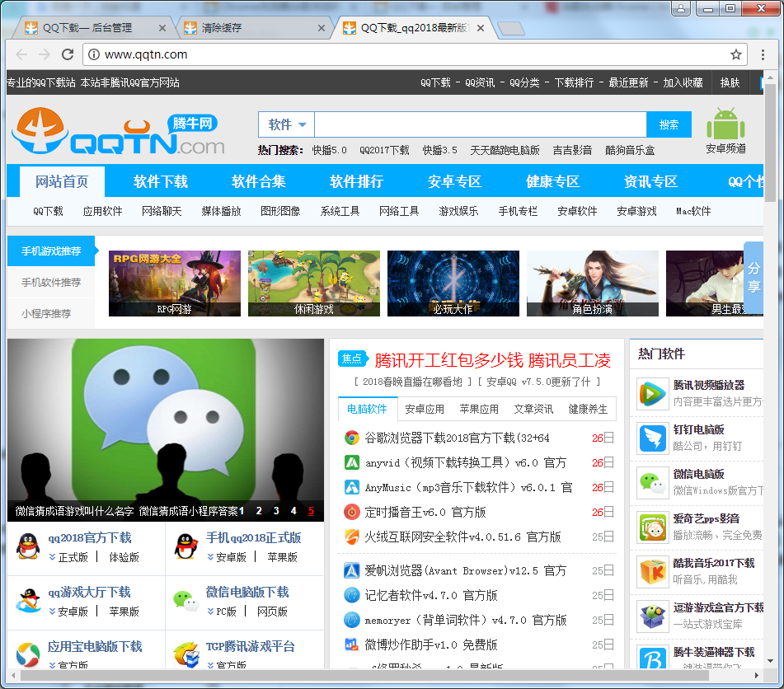Reload the page with the refresh icon

tap(68, 54)
